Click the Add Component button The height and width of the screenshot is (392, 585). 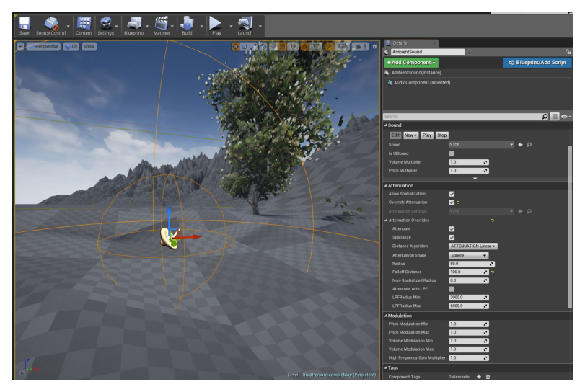coord(411,62)
